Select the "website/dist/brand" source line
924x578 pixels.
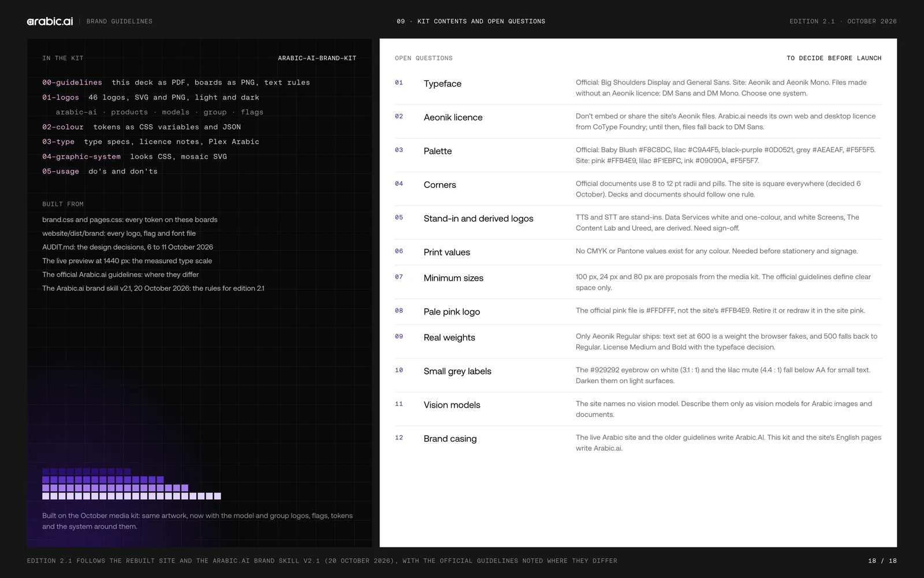pyautogui.click(x=119, y=234)
